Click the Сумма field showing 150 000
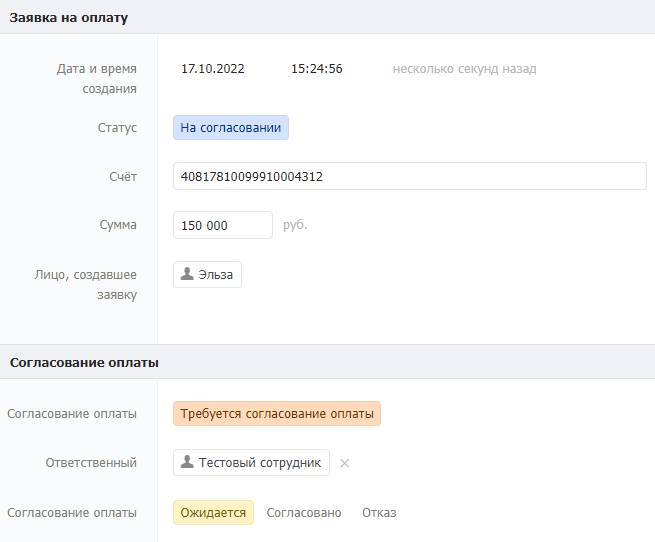Screen dimensions: 655x542 coord(223,225)
